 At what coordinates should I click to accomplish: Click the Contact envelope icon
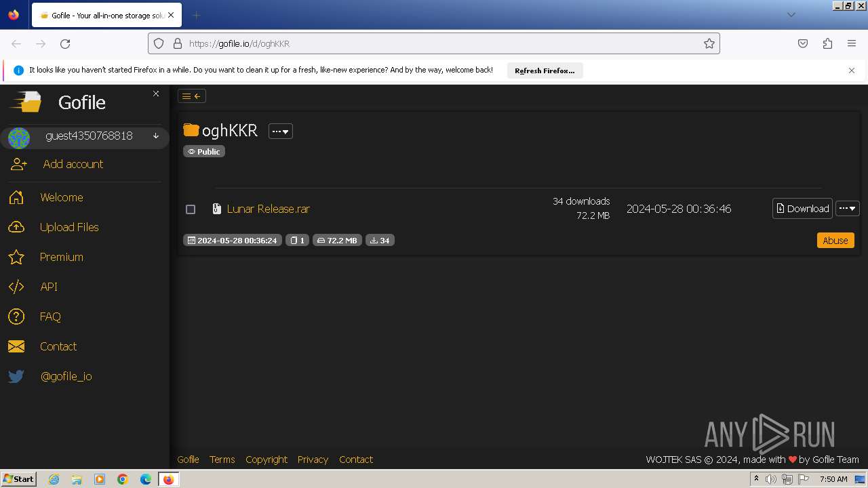16,346
